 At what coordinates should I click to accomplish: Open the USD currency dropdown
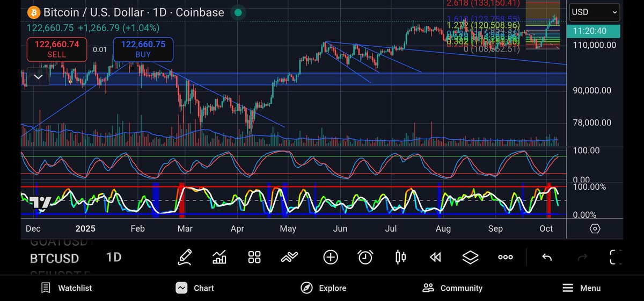[595, 11]
